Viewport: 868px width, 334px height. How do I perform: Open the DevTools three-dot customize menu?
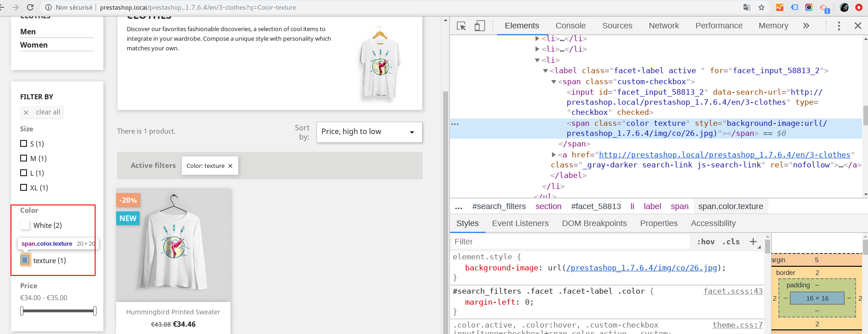point(839,26)
